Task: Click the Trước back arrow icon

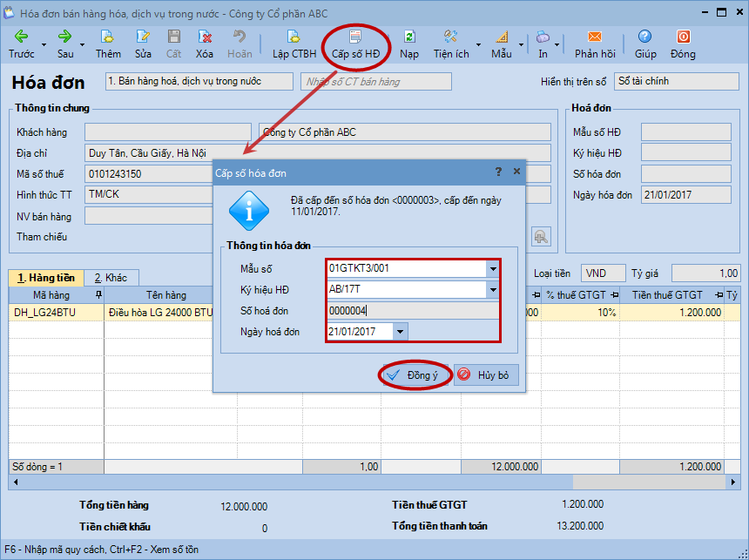Action: click(x=21, y=37)
